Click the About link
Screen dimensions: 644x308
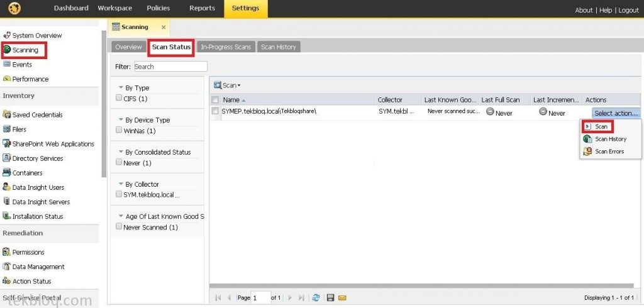coord(584,10)
